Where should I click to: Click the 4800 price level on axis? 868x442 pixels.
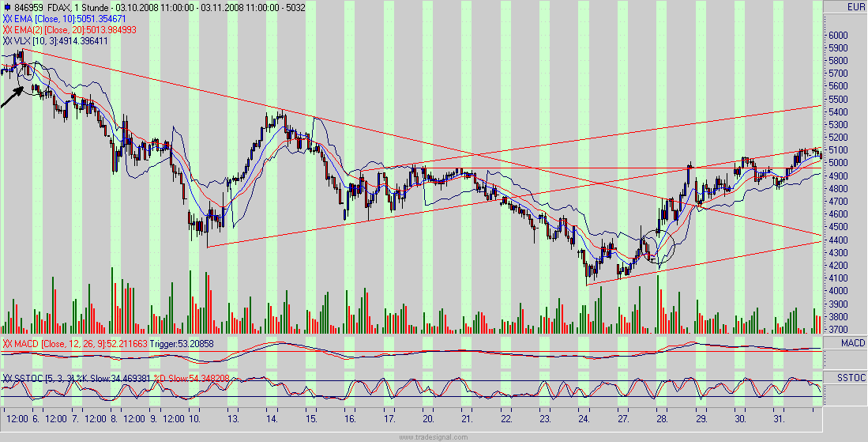tap(840, 188)
